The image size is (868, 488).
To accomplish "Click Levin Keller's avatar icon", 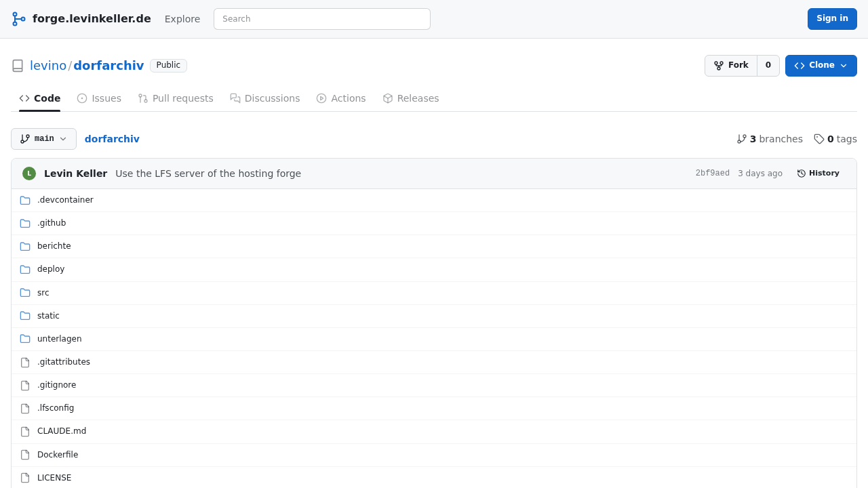I will point(29,174).
